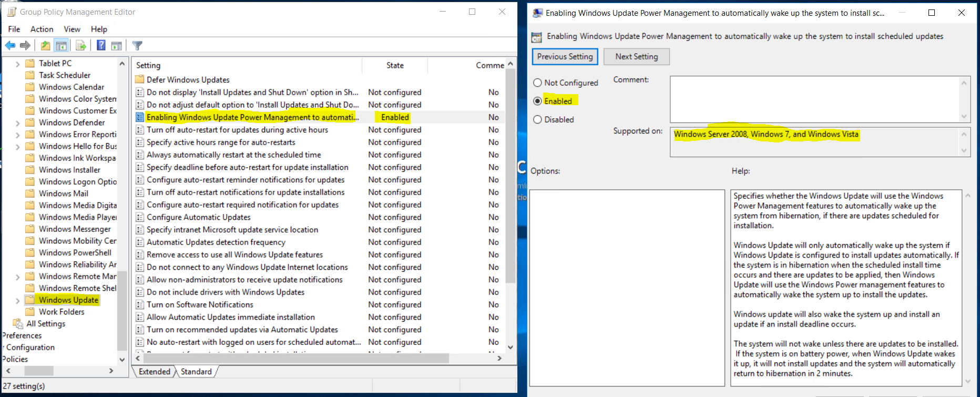Click the policy header icon in the settings dialog

[536, 37]
